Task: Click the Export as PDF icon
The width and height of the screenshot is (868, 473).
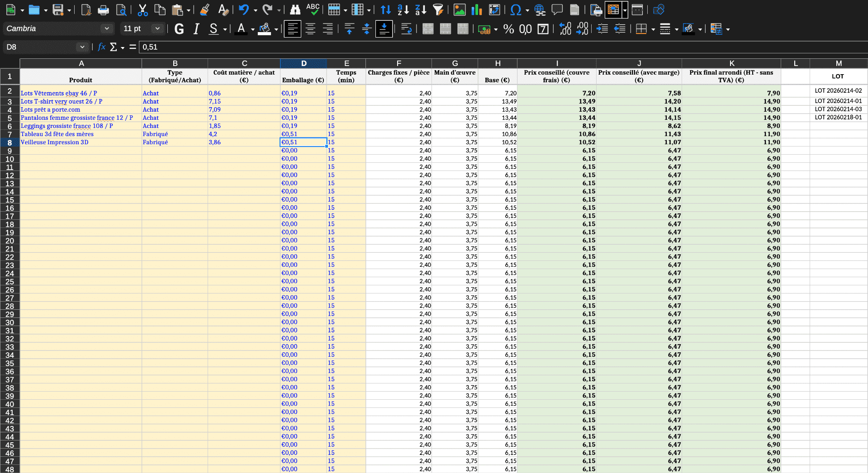Action: point(86,9)
